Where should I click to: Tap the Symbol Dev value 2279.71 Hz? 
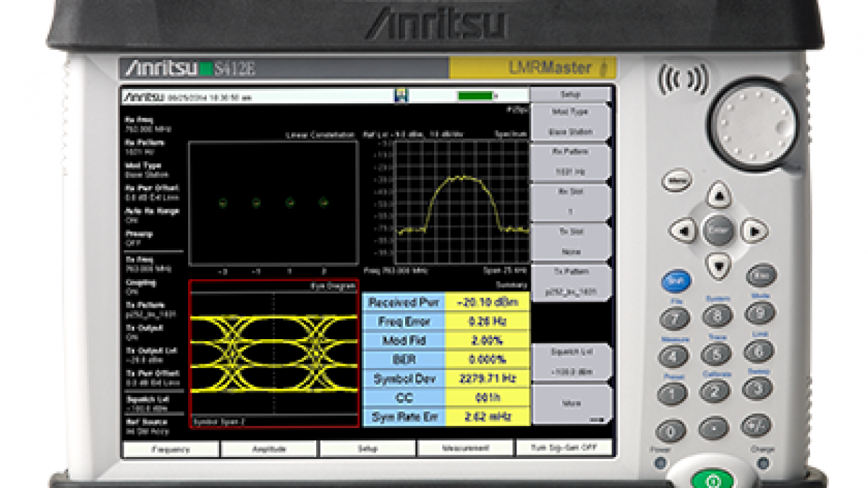[488, 378]
